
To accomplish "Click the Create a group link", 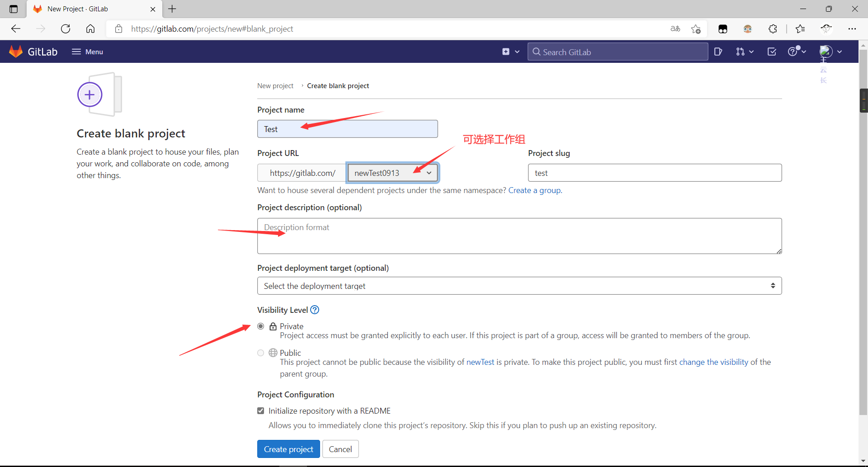I will coord(534,190).
